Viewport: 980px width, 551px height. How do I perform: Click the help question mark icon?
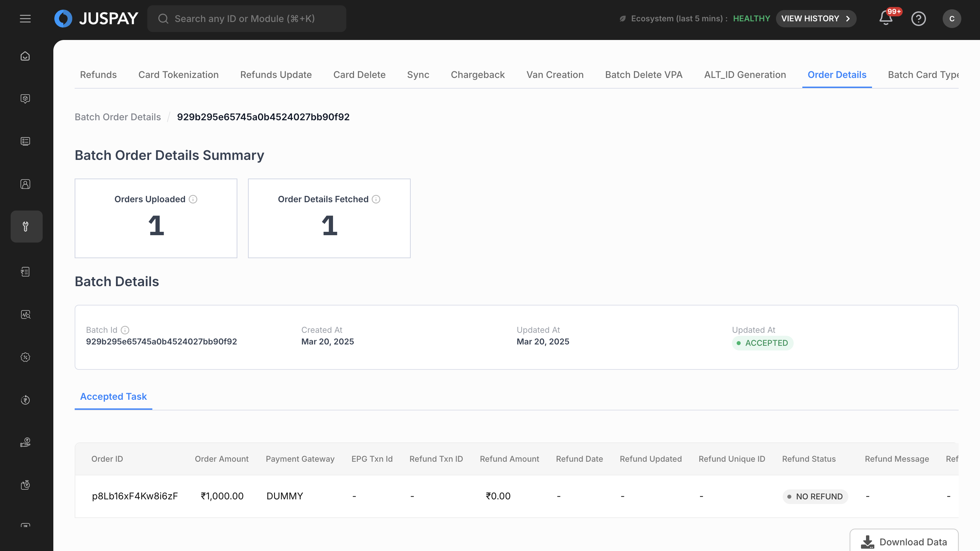918,19
